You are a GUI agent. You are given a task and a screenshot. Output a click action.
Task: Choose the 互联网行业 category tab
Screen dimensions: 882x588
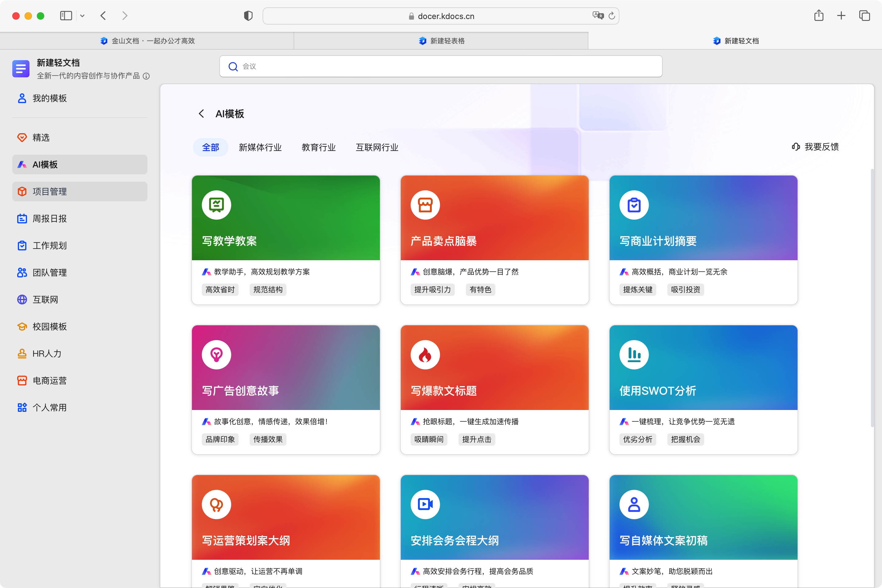[377, 147]
